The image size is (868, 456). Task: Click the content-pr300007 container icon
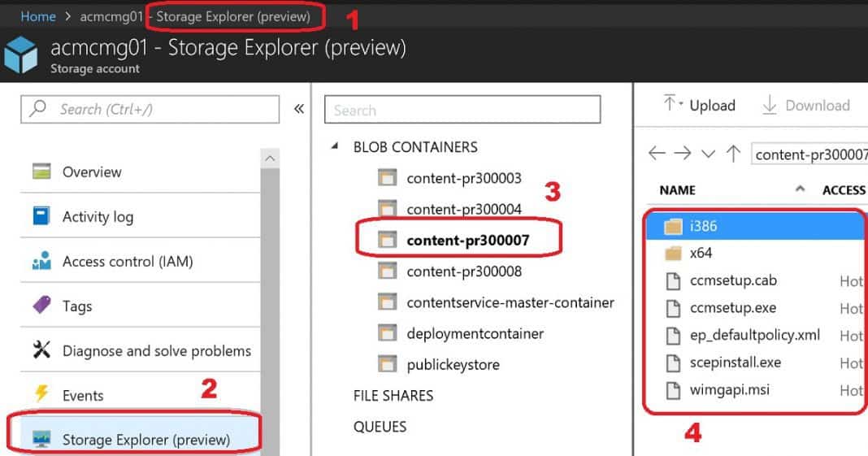(x=387, y=240)
